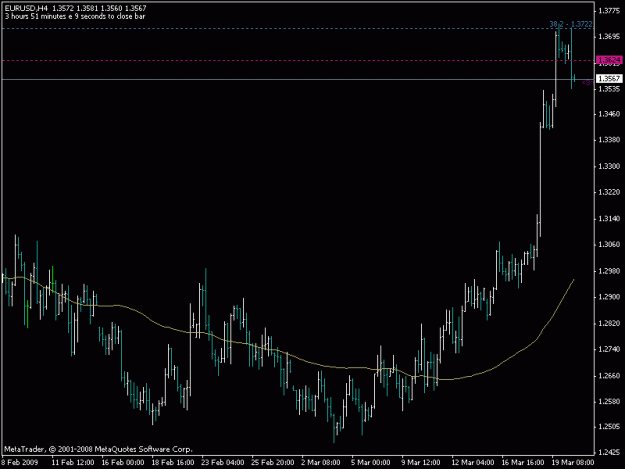Click the 1.3775 price axis label

point(609,11)
